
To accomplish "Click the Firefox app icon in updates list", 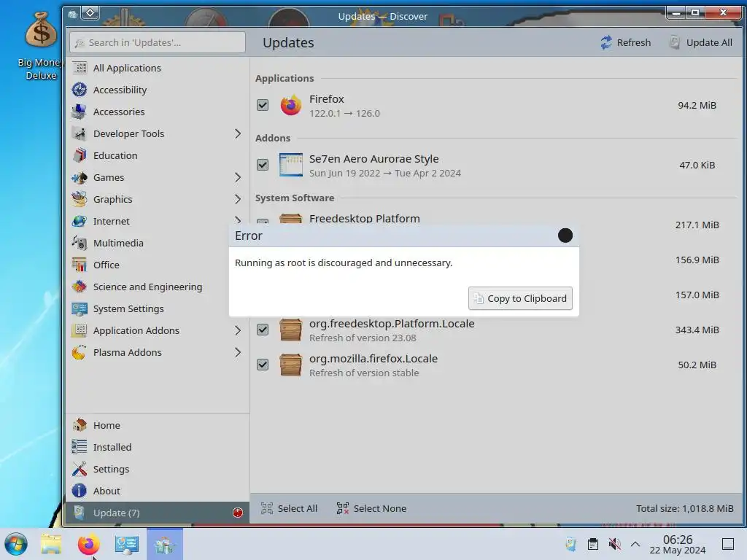I will pos(290,105).
